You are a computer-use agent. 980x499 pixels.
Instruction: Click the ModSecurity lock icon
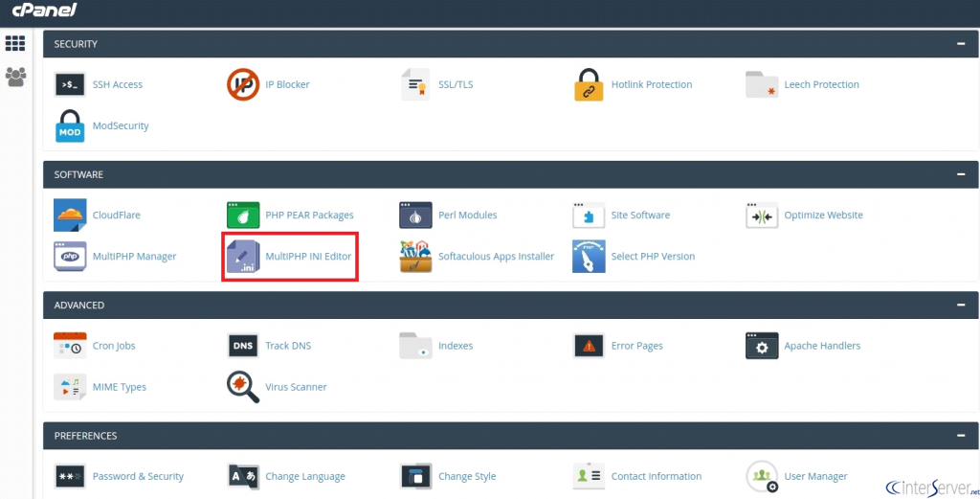[x=70, y=125]
